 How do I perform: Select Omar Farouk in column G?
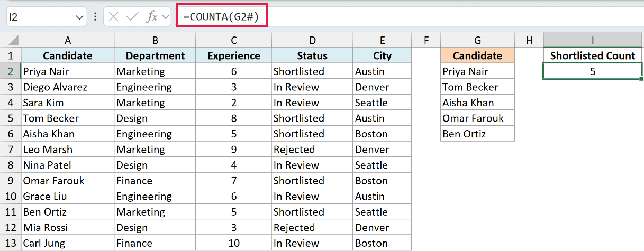click(x=477, y=118)
